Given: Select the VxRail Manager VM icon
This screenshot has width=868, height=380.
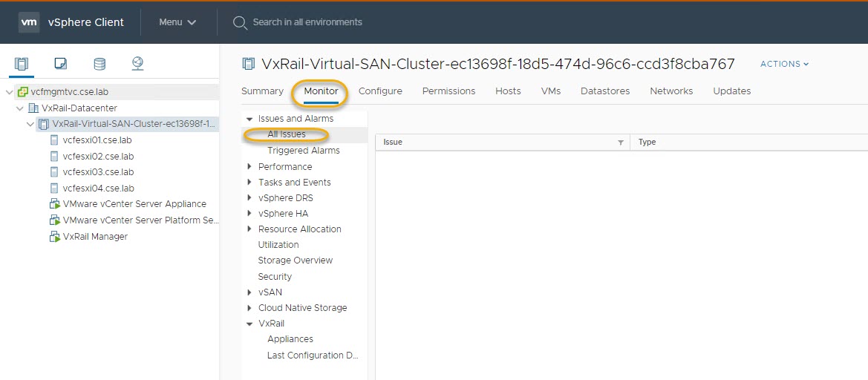Looking at the screenshot, I should pos(54,237).
